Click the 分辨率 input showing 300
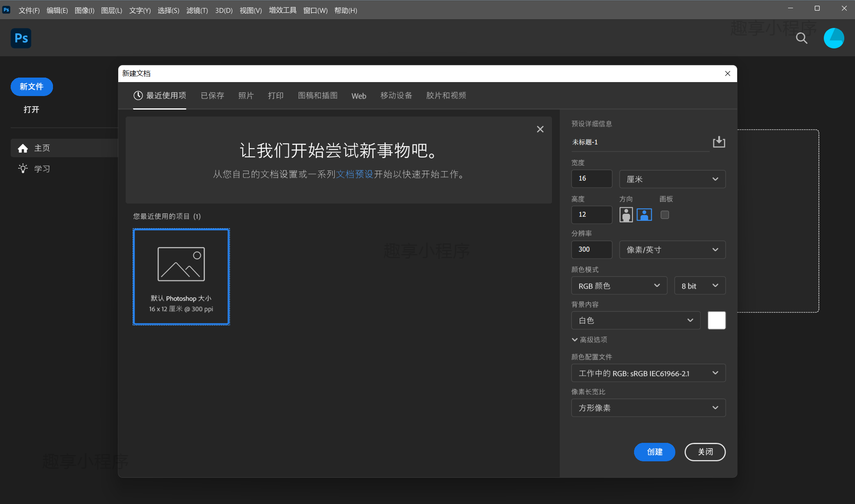855x504 pixels. pos(591,250)
